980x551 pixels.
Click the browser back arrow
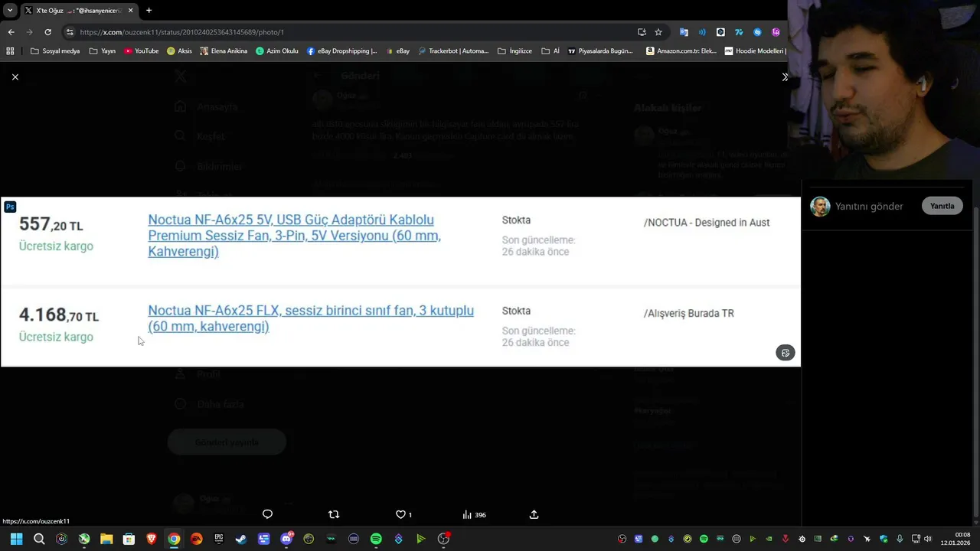(11, 32)
